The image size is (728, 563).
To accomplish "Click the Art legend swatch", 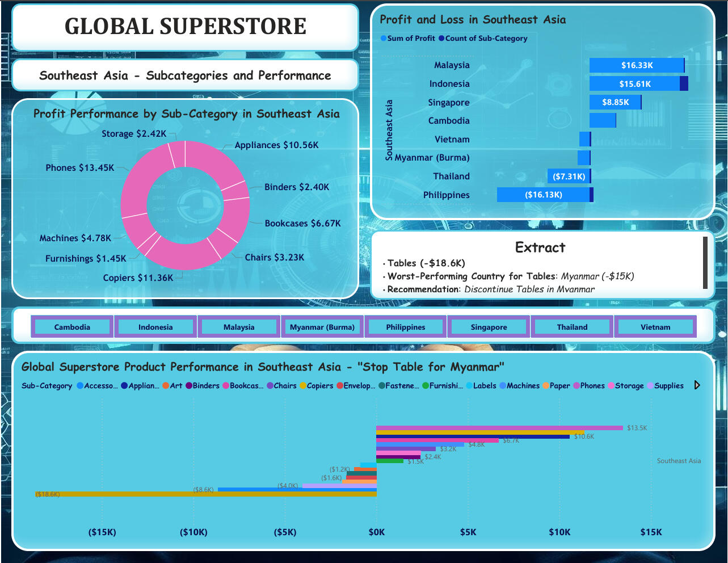I will pos(166,386).
